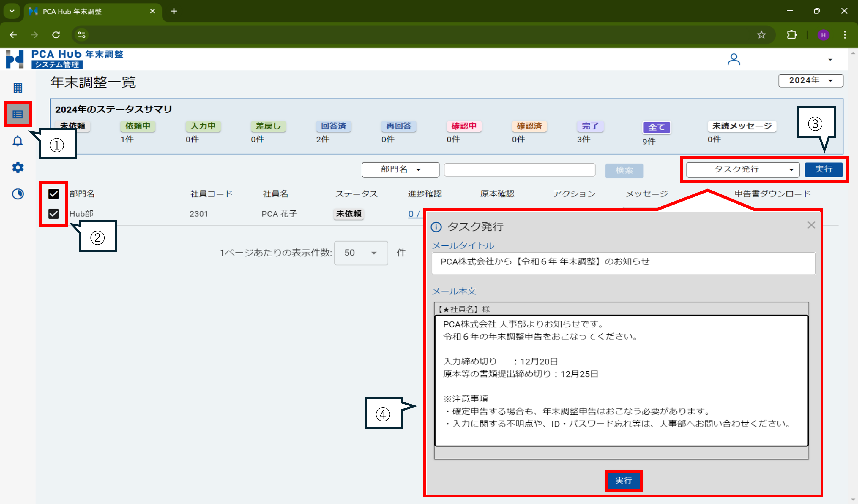Close the PCA Hub 年末調整 tab
The height and width of the screenshot is (504, 858).
pos(152,11)
